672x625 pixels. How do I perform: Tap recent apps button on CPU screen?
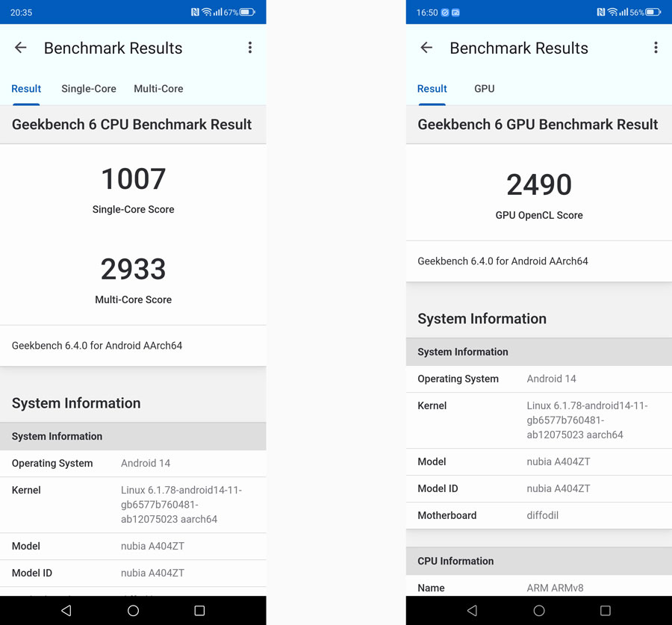199,610
